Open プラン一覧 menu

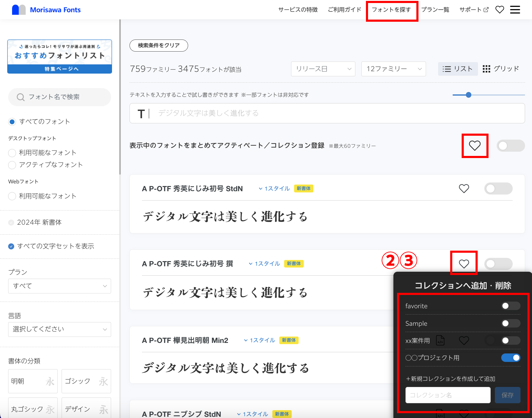click(435, 10)
